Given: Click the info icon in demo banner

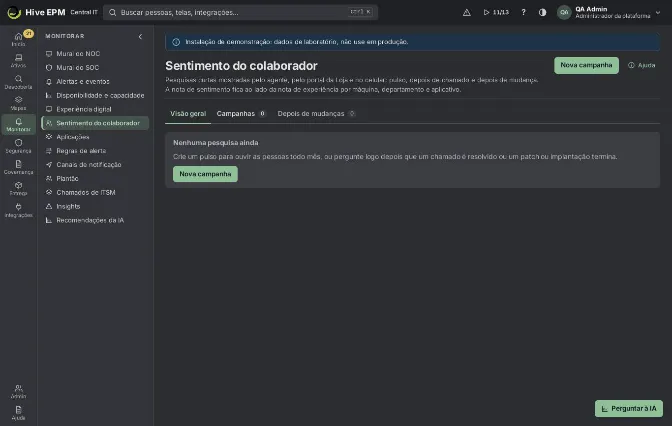Looking at the screenshot, I should pos(176,42).
